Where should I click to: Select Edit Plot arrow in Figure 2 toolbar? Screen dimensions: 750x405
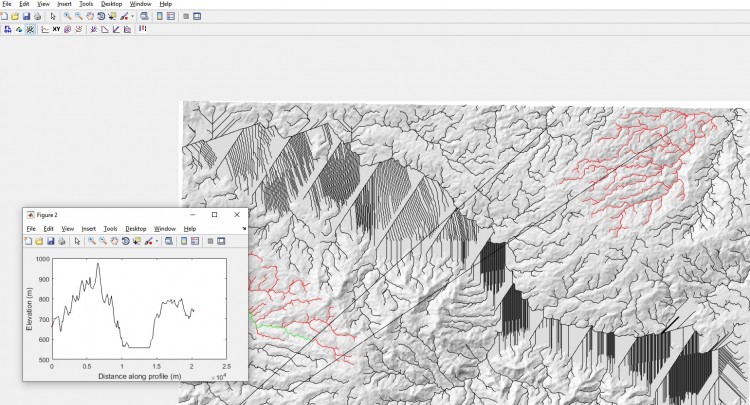(x=77, y=241)
